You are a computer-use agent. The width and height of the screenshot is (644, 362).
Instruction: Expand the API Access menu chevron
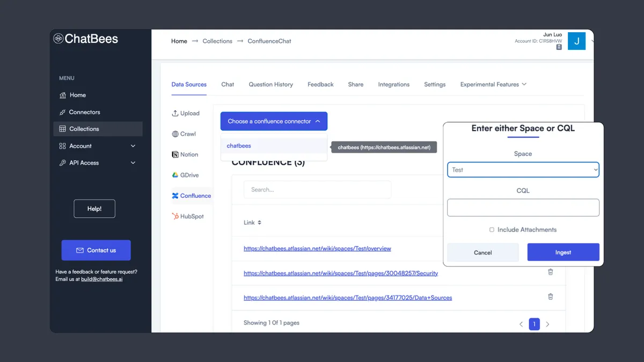click(x=133, y=162)
